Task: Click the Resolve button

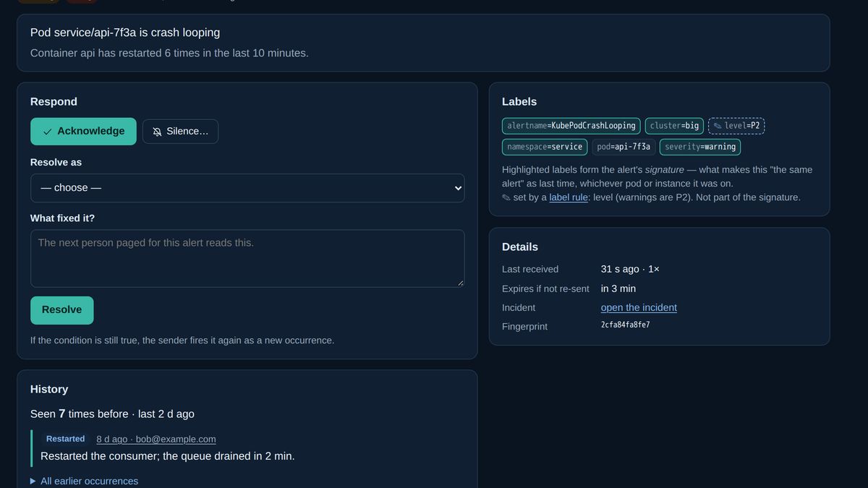Action: tap(62, 310)
